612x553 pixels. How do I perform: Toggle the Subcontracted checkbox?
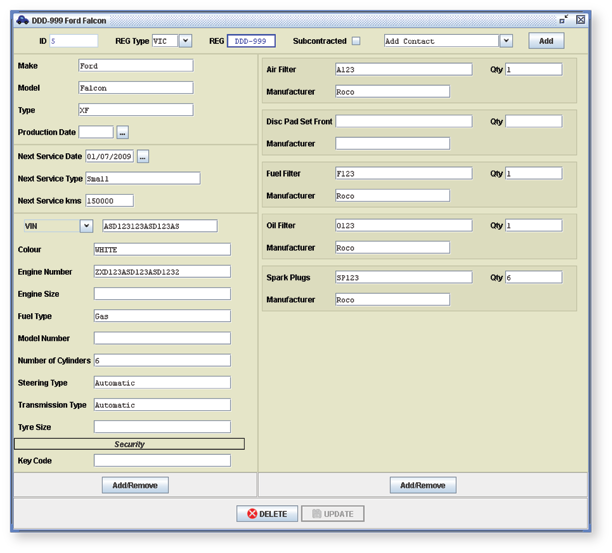[356, 41]
